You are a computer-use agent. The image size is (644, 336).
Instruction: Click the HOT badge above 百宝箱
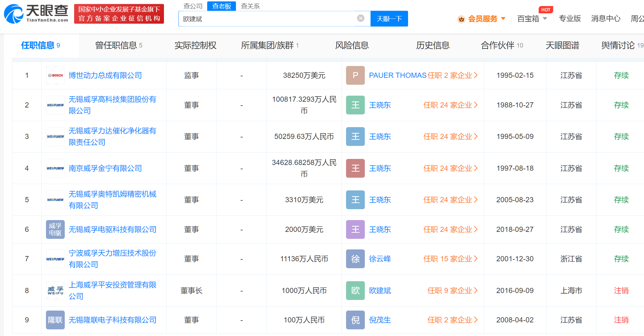[x=546, y=10]
